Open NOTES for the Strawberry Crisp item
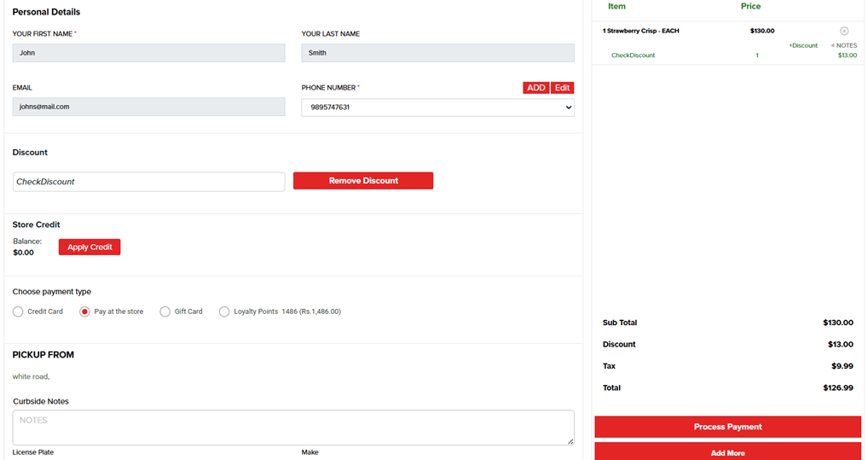Viewport: 868px width, 460px height. pyautogui.click(x=844, y=45)
